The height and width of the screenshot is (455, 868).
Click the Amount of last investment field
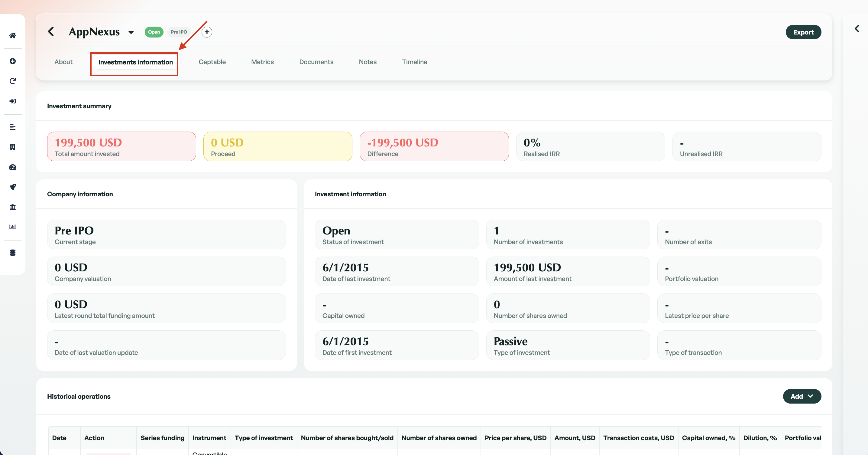[568, 271]
